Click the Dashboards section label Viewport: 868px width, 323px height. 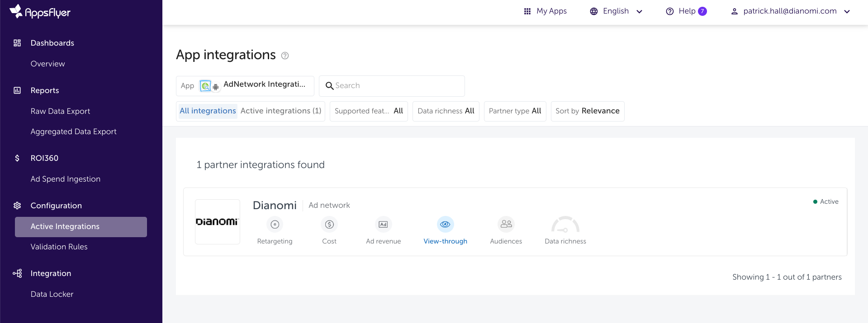[x=52, y=43]
